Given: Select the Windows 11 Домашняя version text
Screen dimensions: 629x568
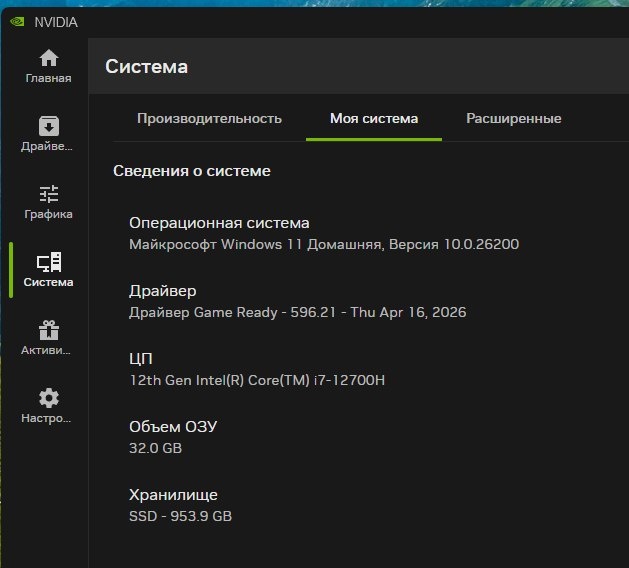Looking at the screenshot, I should pos(324,244).
